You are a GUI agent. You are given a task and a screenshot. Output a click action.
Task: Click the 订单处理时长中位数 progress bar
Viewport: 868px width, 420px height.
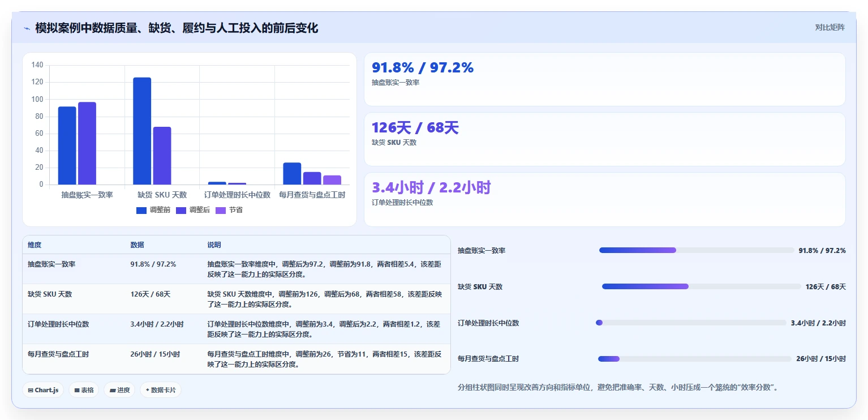[691, 323]
